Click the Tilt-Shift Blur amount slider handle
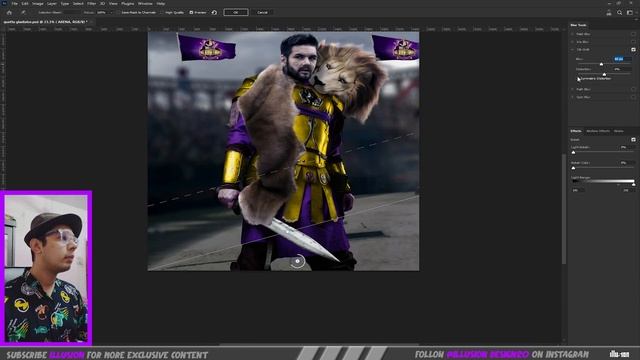The image size is (640, 360). pyautogui.click(x=601, y=64)
